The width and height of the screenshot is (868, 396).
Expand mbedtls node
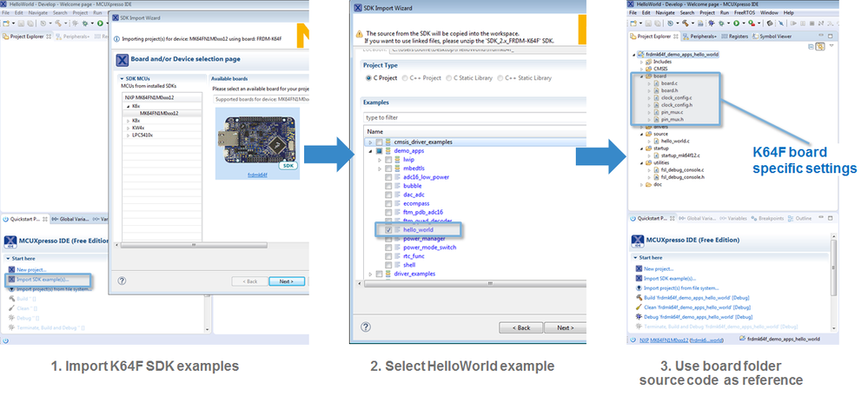379,168
